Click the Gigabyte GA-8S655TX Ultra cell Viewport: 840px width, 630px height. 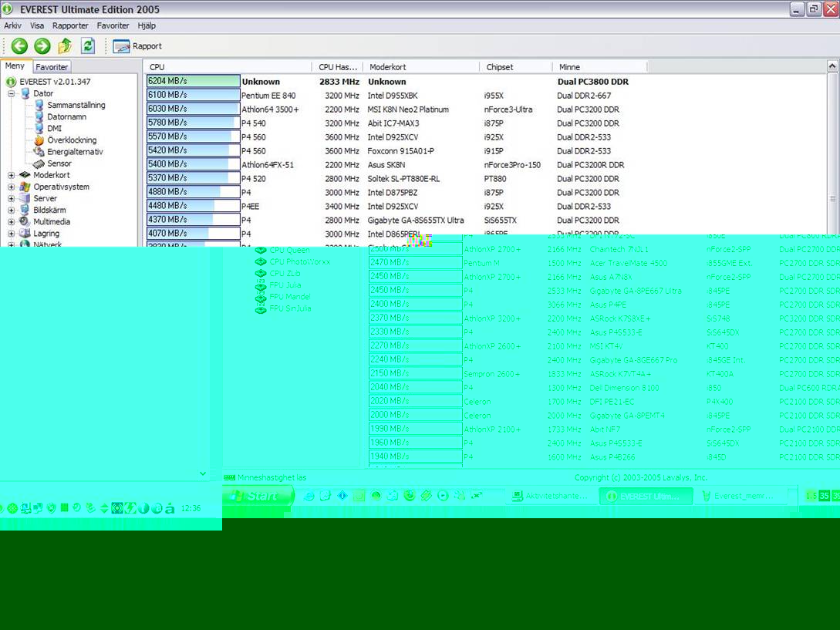pos(416,221)
